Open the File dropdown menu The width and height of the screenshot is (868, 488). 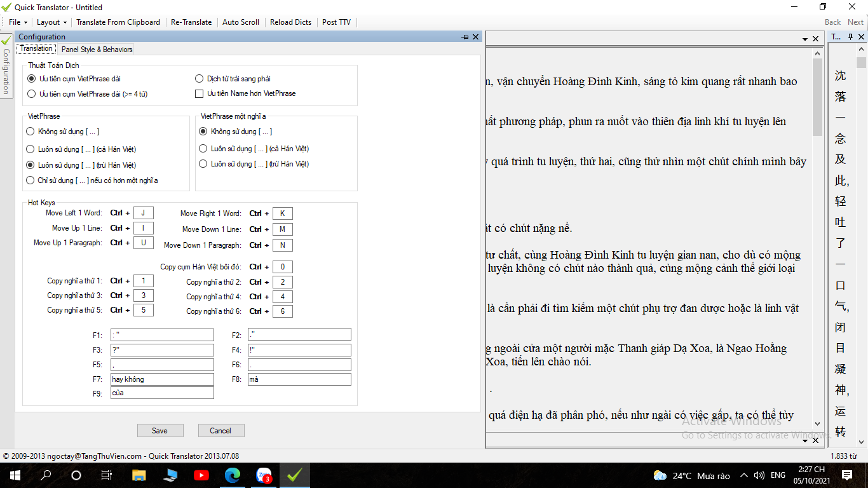pyautogui.click(x=17, y=22)
